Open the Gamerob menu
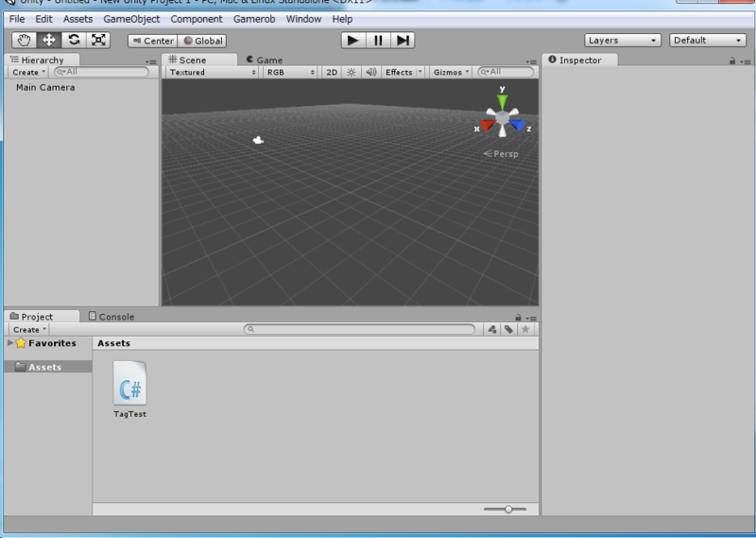The width and height of the screenshot is (756, 538). coord(254,19)
